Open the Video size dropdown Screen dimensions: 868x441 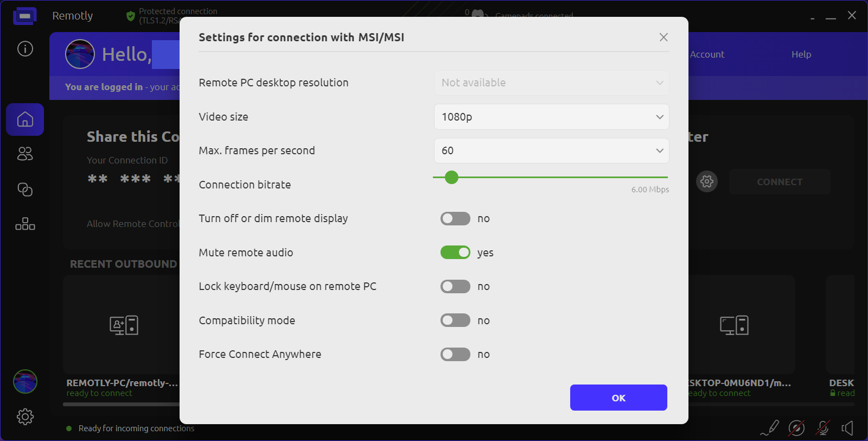[x=551, y=117]
